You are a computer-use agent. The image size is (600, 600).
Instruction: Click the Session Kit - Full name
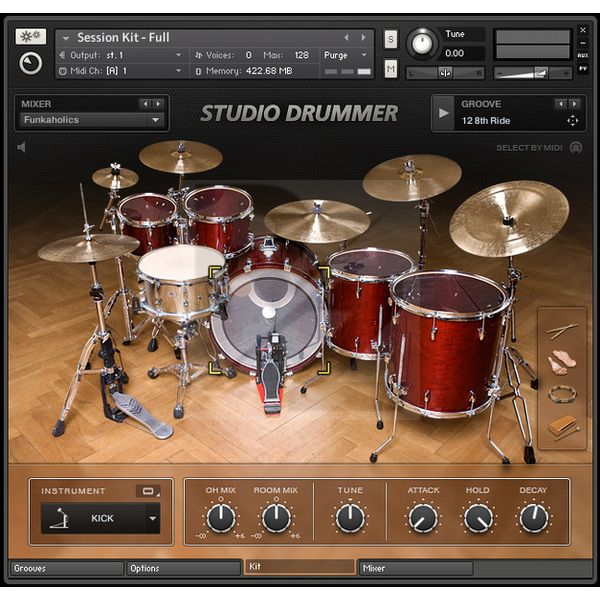click(123, 38)
